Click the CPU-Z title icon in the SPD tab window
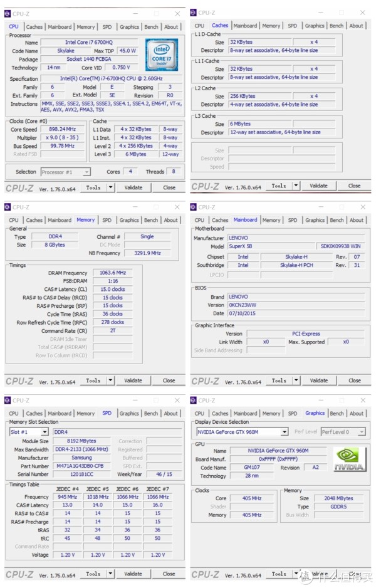 pyautogui.click(x=8, y=401)
